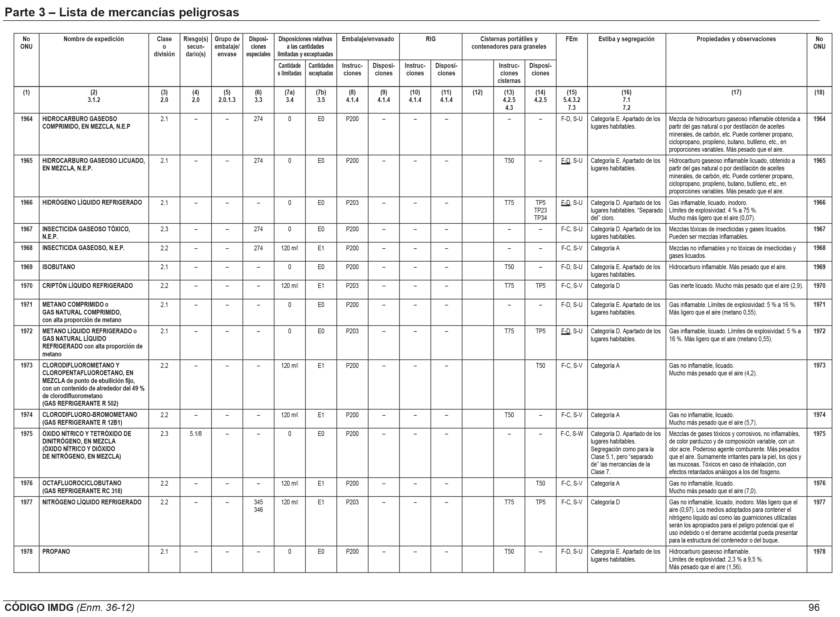Select "TP5 TP23 TP34" provisions in row 1966
840x617 pixels.
point(540,210)
